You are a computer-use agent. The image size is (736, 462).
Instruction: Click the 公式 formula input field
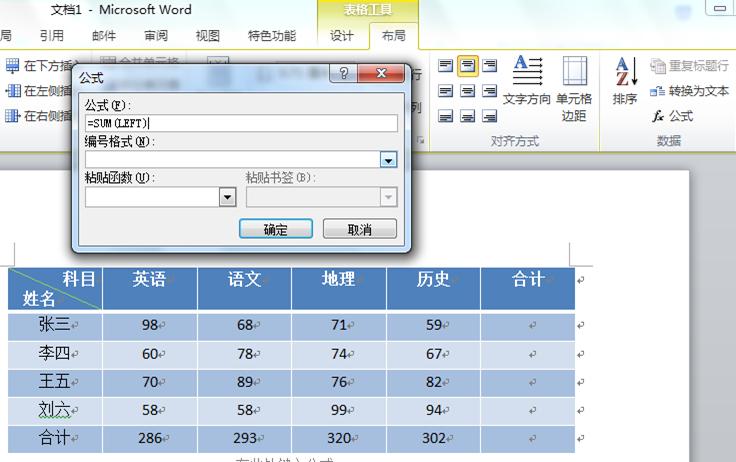241,123
